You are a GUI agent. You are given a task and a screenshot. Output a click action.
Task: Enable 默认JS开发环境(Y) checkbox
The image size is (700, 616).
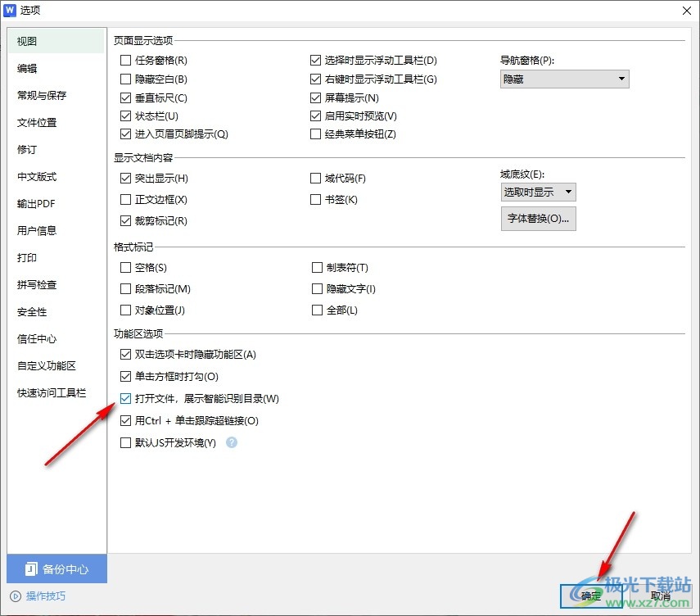tap(126, 442)
